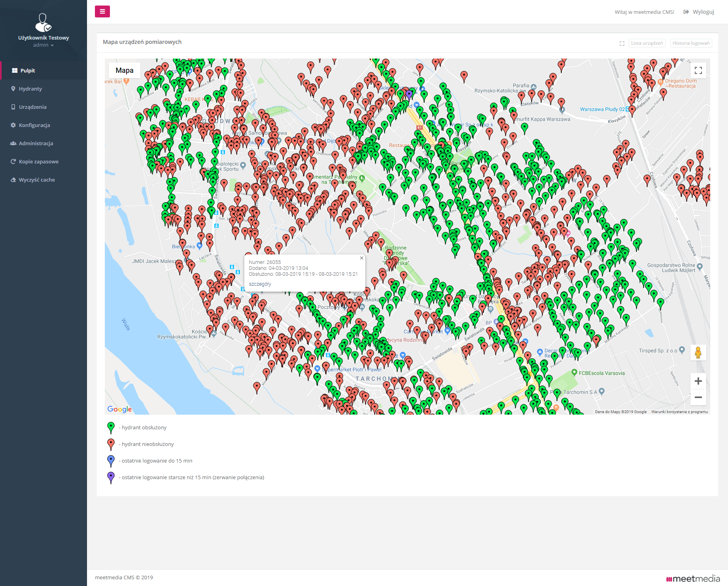This screenshot has width=728, height=586.
Task: Close the hydrant 26055 info popup
Action: [x=361, y=258]
